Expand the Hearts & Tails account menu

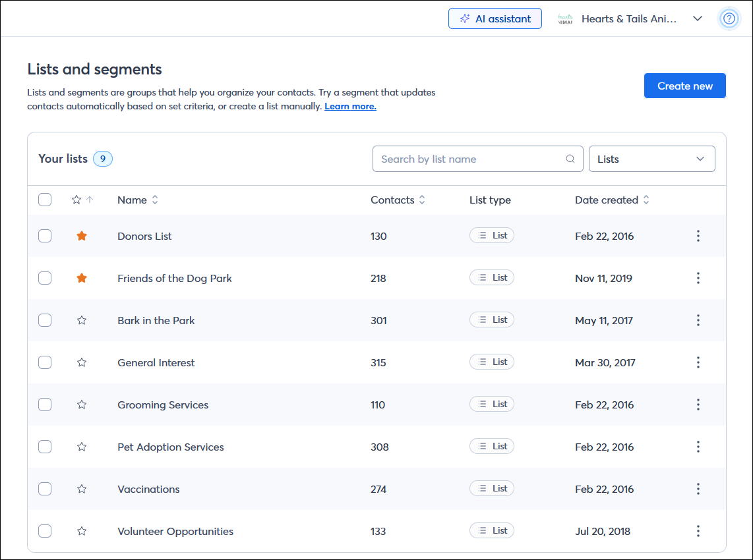point(698,18)
